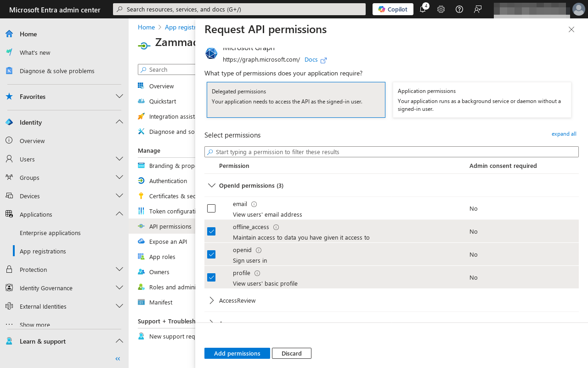
Task: Click the expand all link
Action: tap(564, 134)
